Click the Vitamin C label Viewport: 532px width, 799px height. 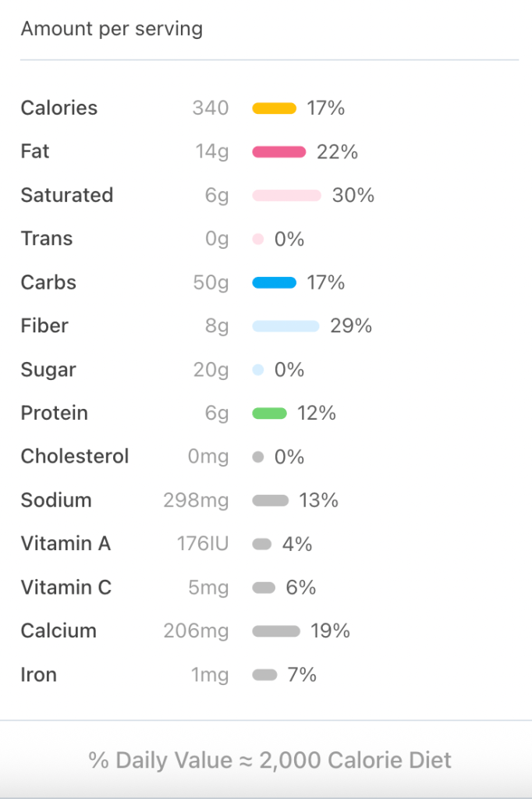66,588
